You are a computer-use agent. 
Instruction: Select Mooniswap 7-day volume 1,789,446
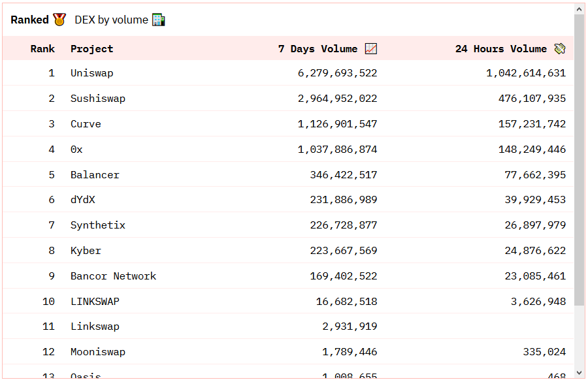click(350, 352)
